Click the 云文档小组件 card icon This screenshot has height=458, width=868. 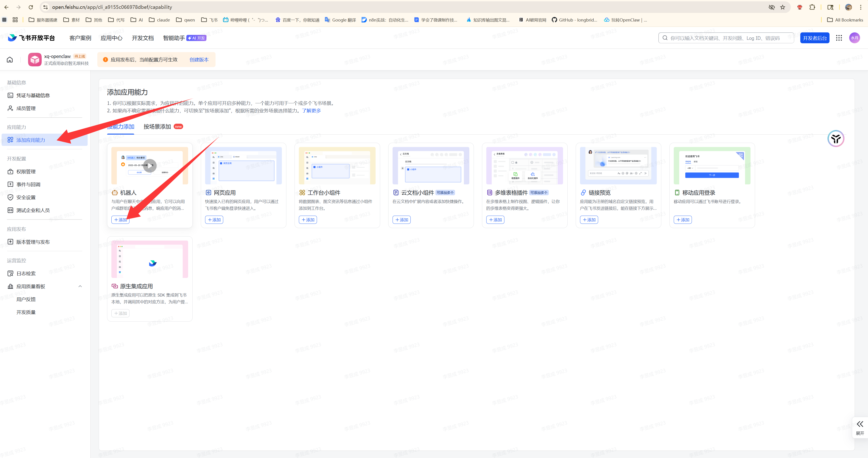[396, 193]
